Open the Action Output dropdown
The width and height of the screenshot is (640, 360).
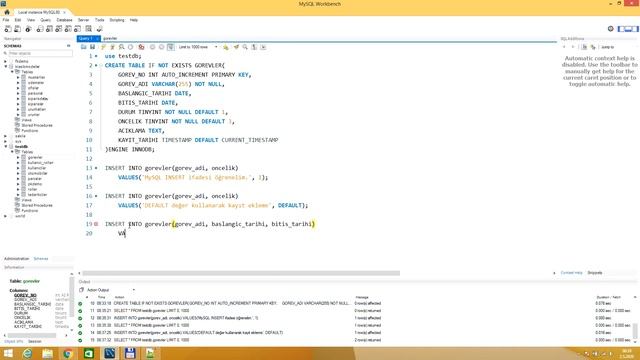pyautogui.click(x=111, y=290)
